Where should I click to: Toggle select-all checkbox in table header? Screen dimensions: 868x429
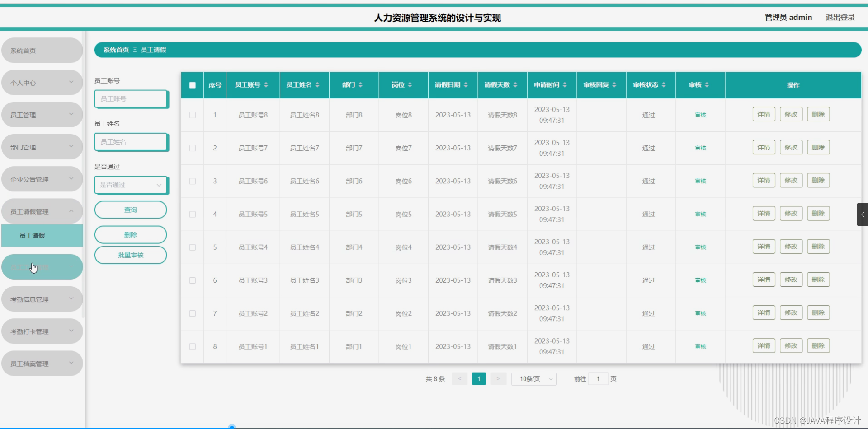[193, 85]
